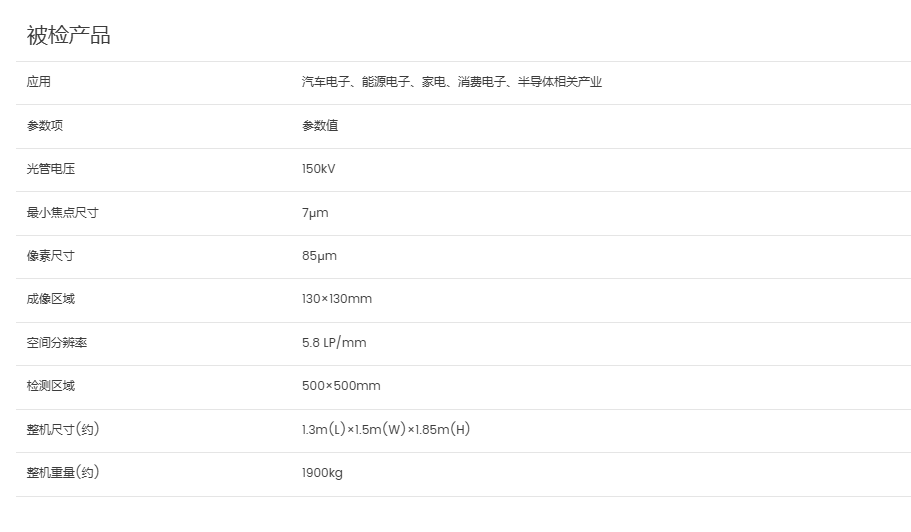The height and width of the screenshot is (532, 911).
Task: Click the 1.3m(L)×1.5m(W)×1.85m(H) dimensions value
Action: [x=386, y=430]
